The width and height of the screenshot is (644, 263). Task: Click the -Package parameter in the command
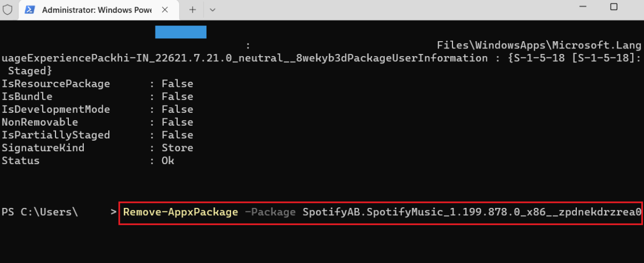(x=270, y=212)
